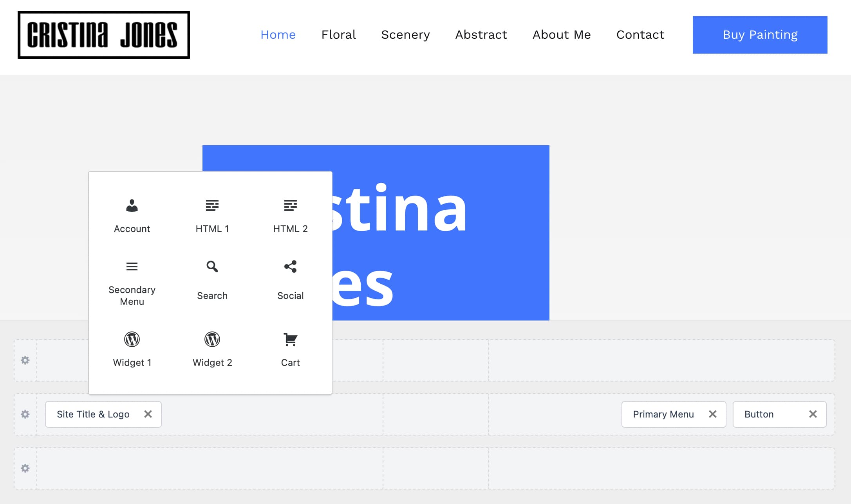The width and height of the screenshot is (851, 504).
Task: Add the Account element from popup
Action: pyautogui.click(x=132, y=216)
